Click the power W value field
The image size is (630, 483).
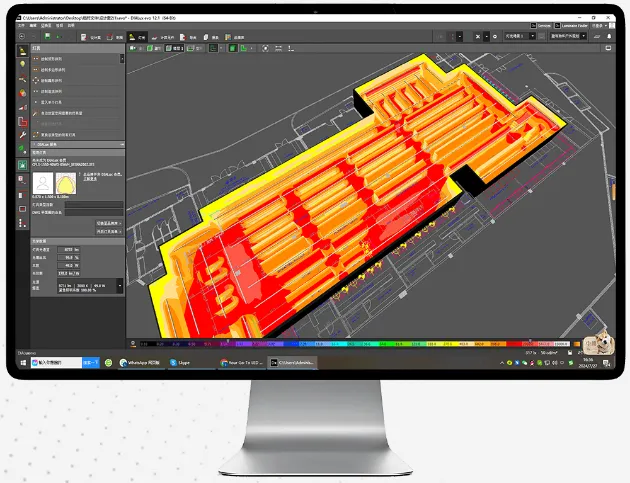[68, 266]
